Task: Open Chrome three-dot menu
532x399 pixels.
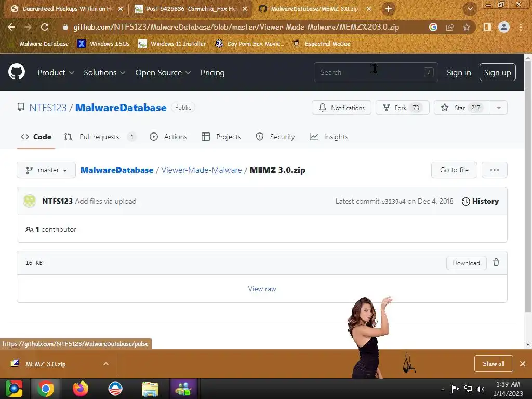Action: click(521, 27)
